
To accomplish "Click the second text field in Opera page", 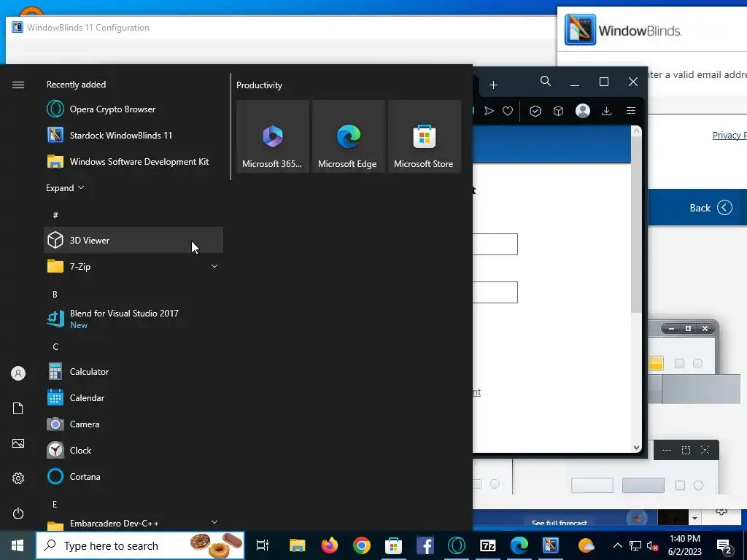I will point(495,292).
